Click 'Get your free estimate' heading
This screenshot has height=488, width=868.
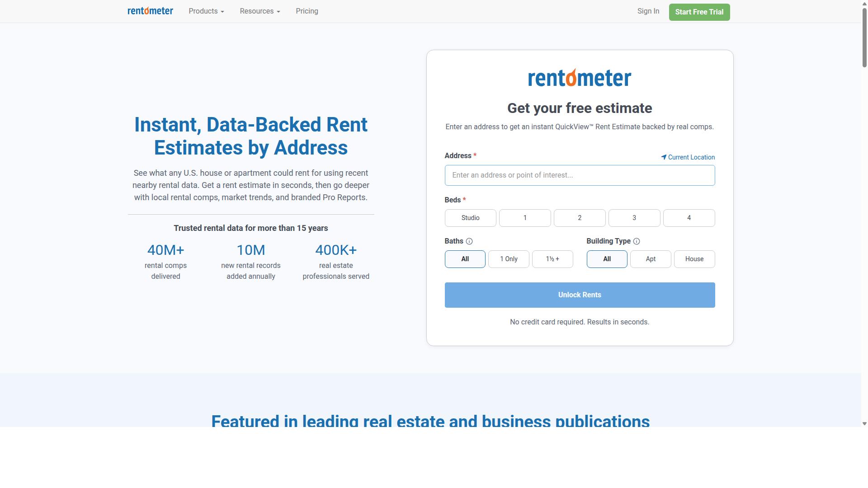pos(580,108)
